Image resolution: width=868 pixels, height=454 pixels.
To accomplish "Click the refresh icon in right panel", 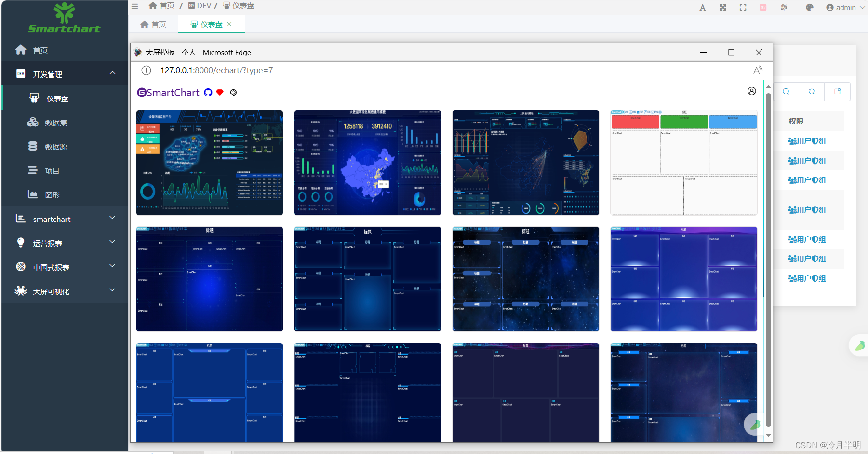I will [x=812, y=91].
